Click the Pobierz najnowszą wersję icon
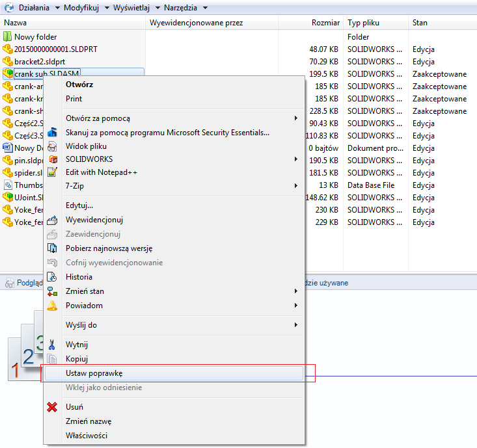Viewport: 477px width, 448px height. (x=53, y=248)
